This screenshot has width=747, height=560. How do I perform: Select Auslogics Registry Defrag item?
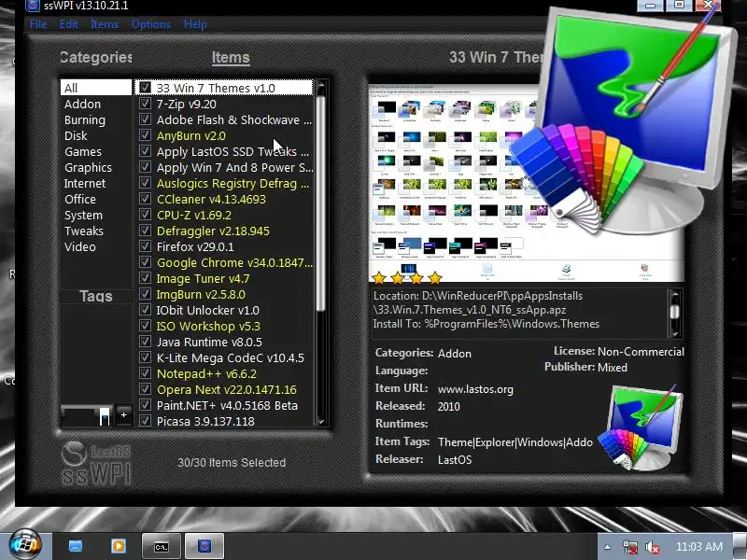[x=233, y=183]
